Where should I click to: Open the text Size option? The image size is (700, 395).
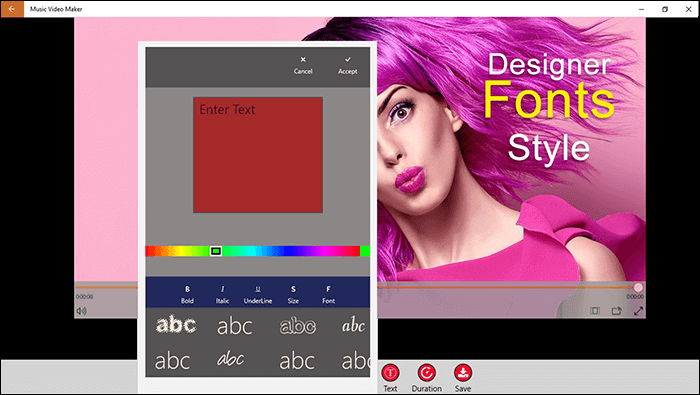[x=293, y=294]
